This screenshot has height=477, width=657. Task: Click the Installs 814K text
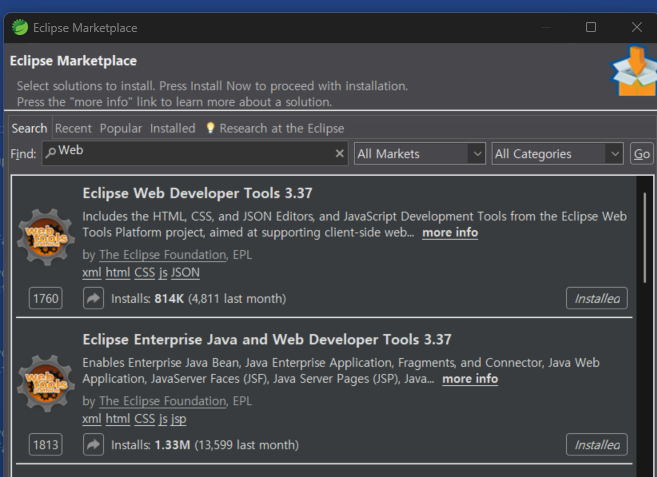click(199, 299)
